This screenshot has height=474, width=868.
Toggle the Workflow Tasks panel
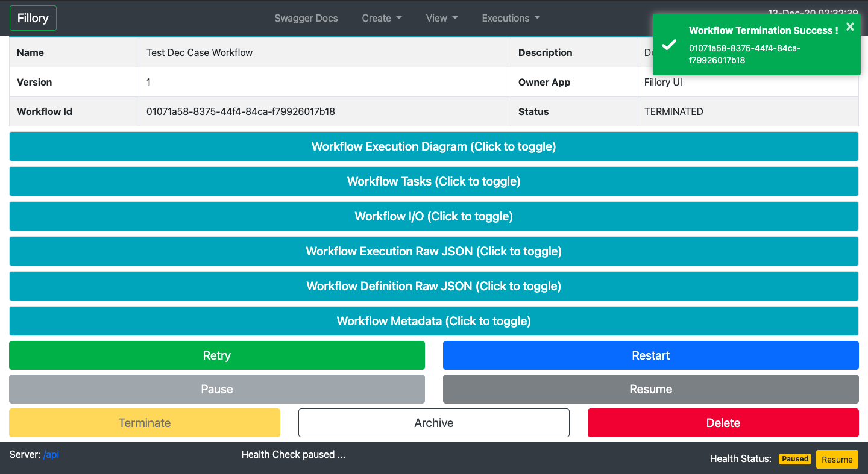[x=433, y=181]
